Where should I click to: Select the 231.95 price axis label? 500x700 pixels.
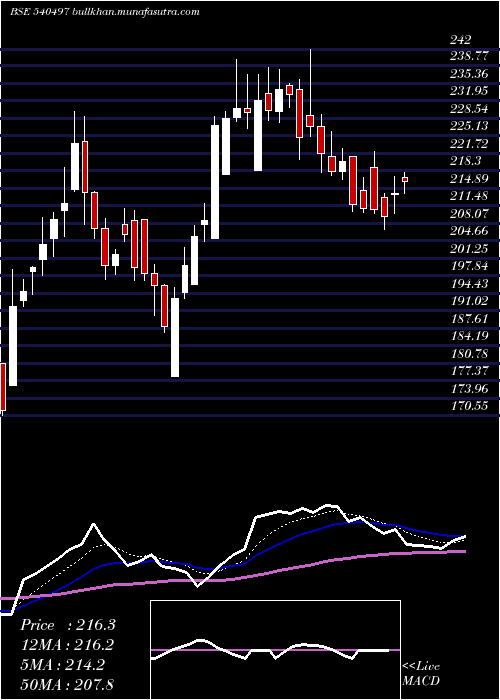[469, 92]
